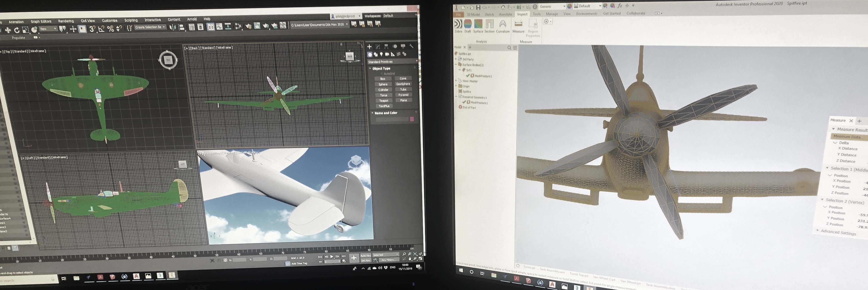The height and width of the screenshot is (290, 868).
Task: Go to end frame in 3ds Max playback controls
Action: coord(343,256)
